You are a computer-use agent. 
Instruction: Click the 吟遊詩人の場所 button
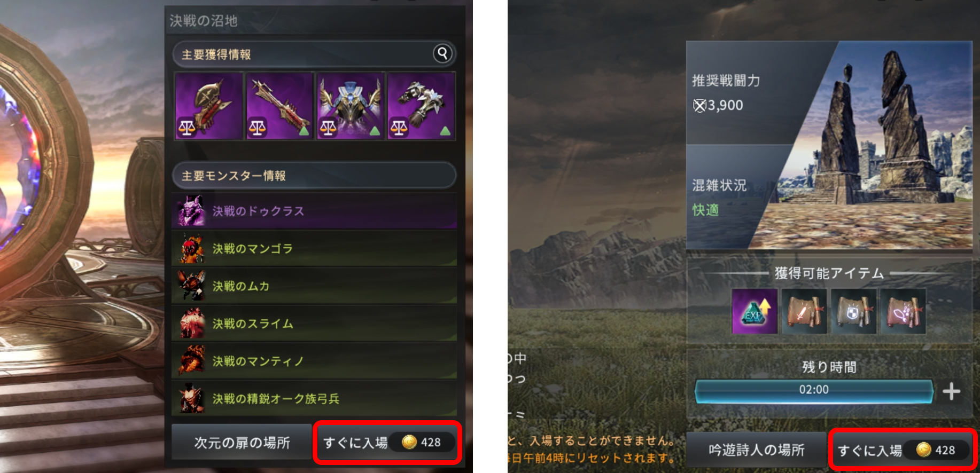[x=756, y=450]
